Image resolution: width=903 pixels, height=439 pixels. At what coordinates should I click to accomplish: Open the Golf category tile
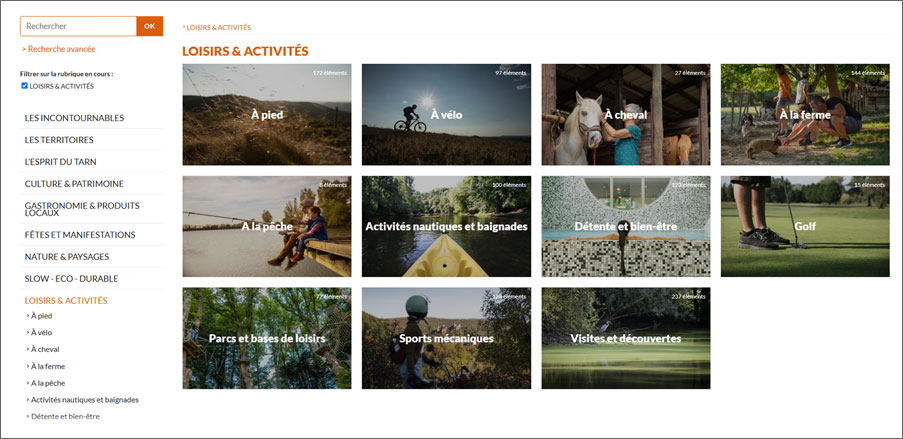(x=805, y=226)
